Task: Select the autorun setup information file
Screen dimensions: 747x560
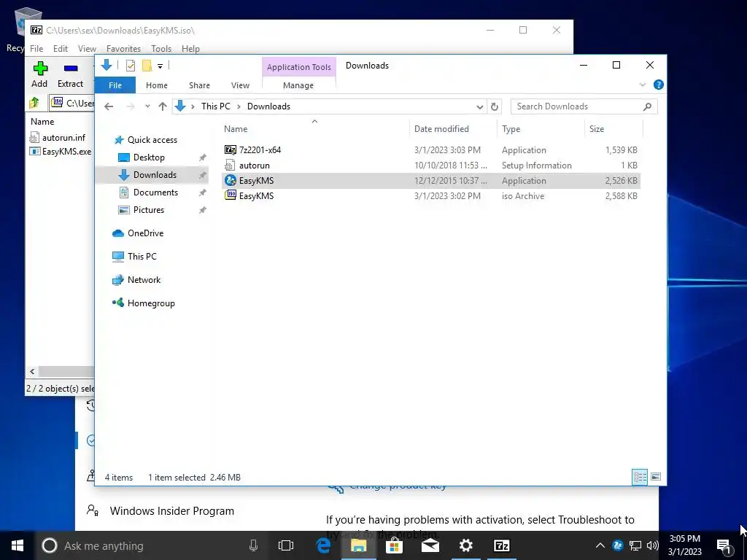Action: pyautogui.click(x=431, y=166)
